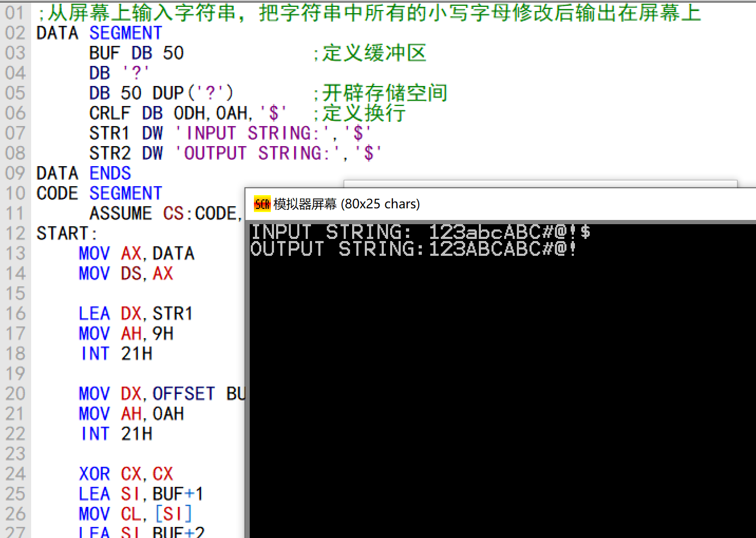The image size is (756, 538).
Task: Click line number 15 in the gutter
Action: coord(15,294)
